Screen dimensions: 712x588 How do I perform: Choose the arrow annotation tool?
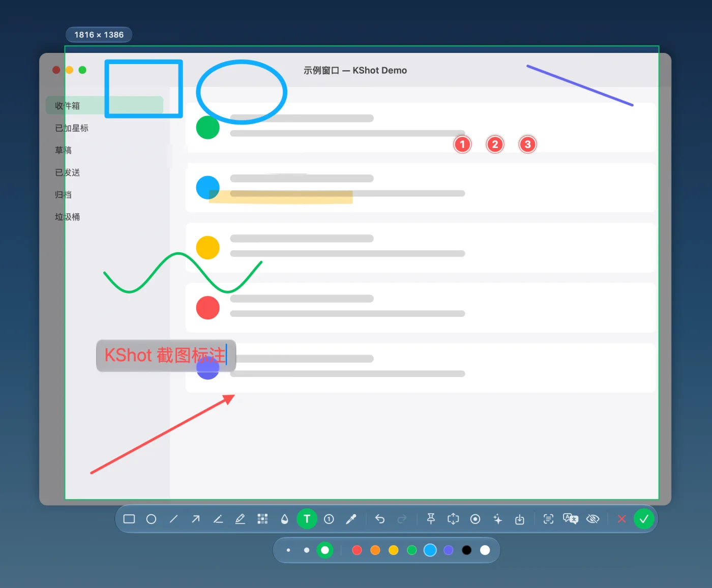coord(196,519)
